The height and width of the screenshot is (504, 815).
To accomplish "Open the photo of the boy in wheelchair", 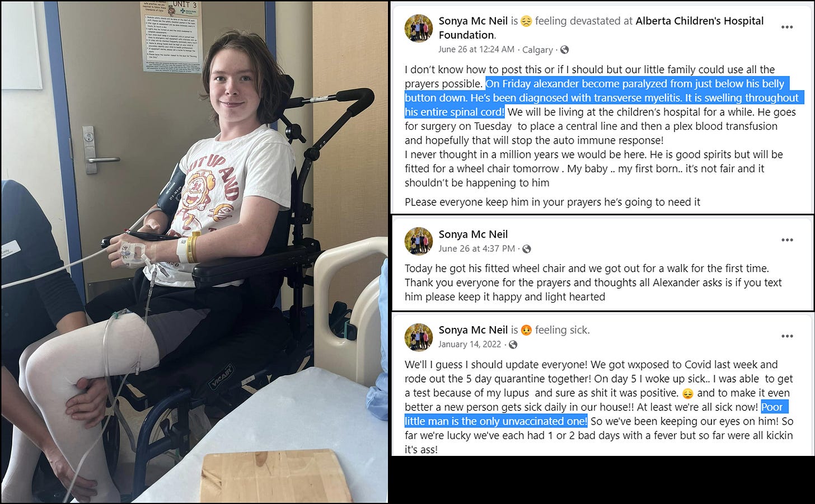I will coord(194,252).
